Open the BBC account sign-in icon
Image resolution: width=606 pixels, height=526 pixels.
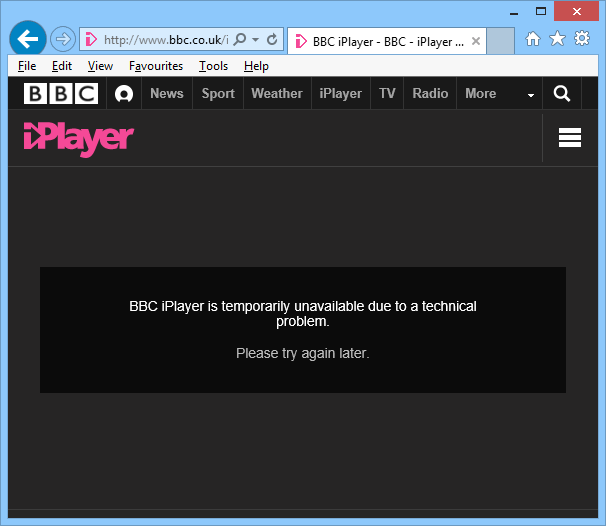(124, 94)
